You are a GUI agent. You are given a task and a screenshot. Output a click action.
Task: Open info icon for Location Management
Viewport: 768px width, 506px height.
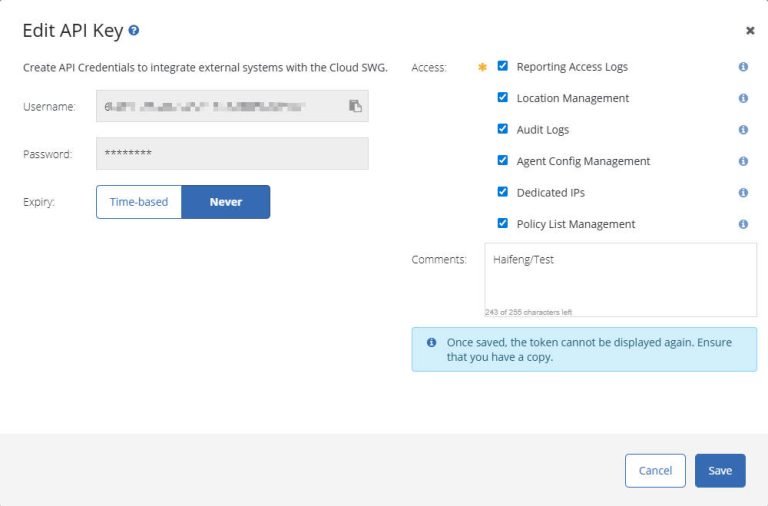pyautogui.click(x=743, y=98)
